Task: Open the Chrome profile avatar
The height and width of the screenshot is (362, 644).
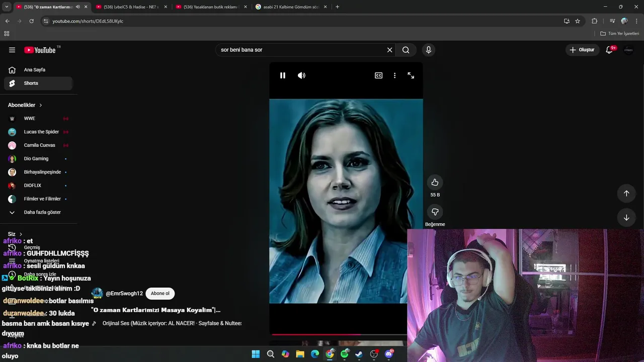Action: click(624, 21)
